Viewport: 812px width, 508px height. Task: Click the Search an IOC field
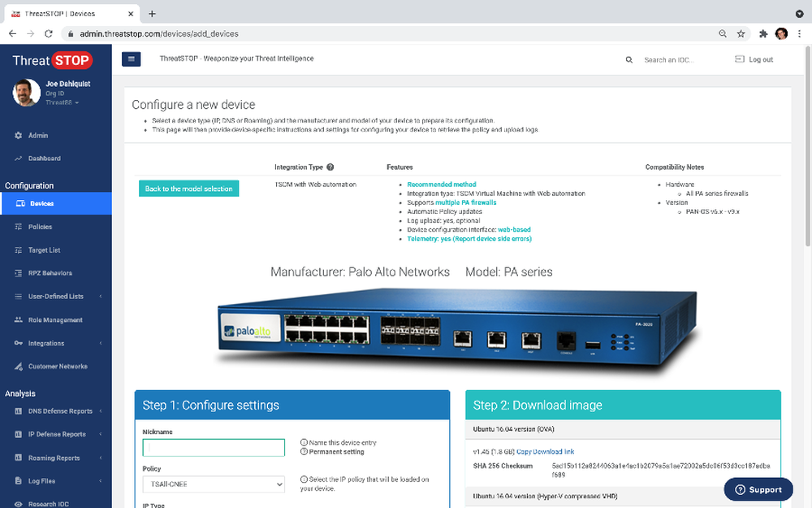tap(668, 59)
